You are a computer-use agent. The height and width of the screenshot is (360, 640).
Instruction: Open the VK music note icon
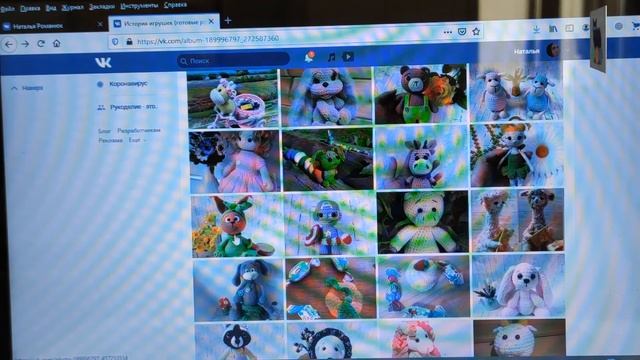pyautogui.click(x=331, y=57)
